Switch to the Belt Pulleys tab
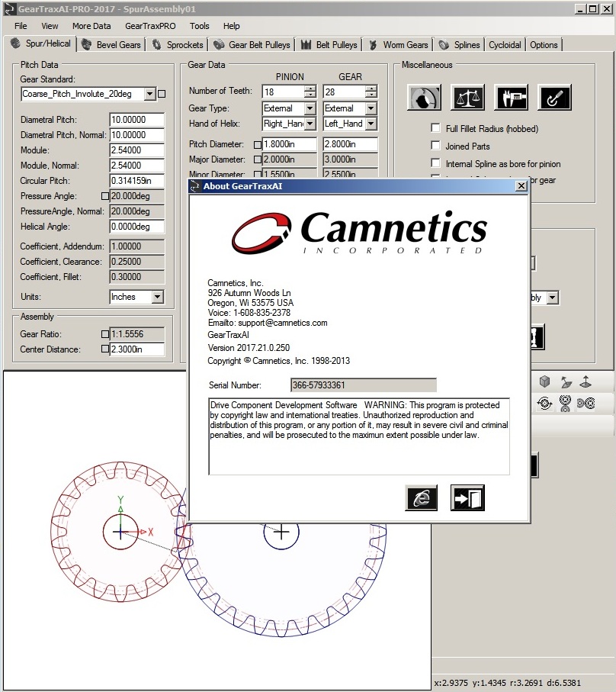The width and height of the screenshot is (616, 692). [329, 44]
